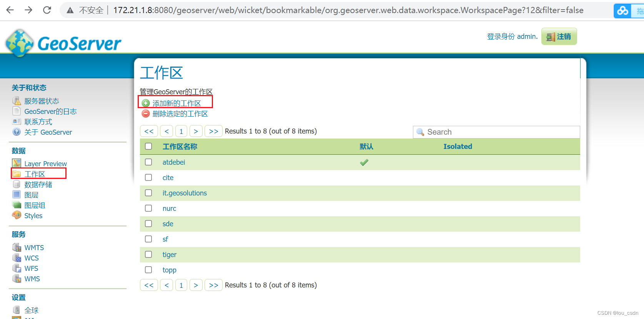Open the it.geosolutions workspace link

(185, 193)
